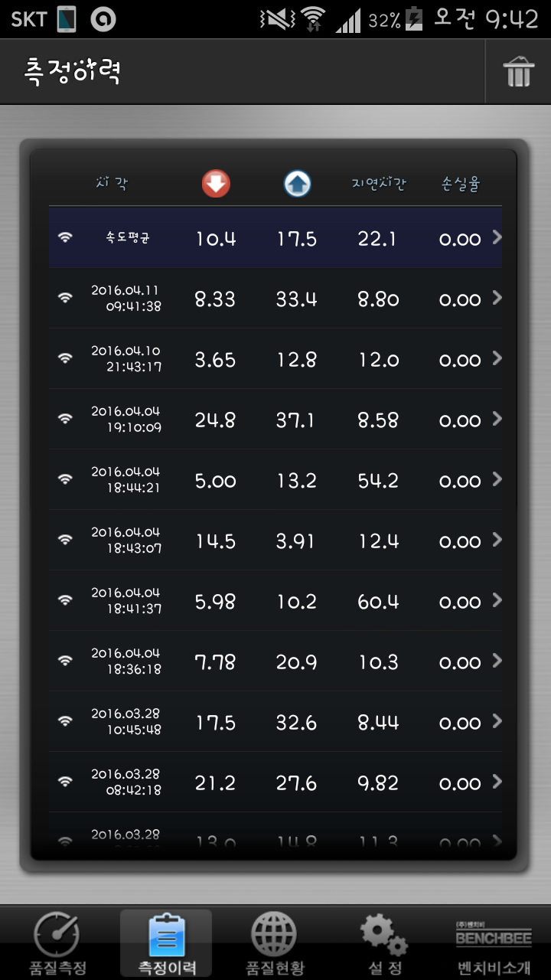The height and width of the screenshot is (980, 551).
Task: Tap the Wi-Fi icon of 속도평균 row
Action: (65, 238)
